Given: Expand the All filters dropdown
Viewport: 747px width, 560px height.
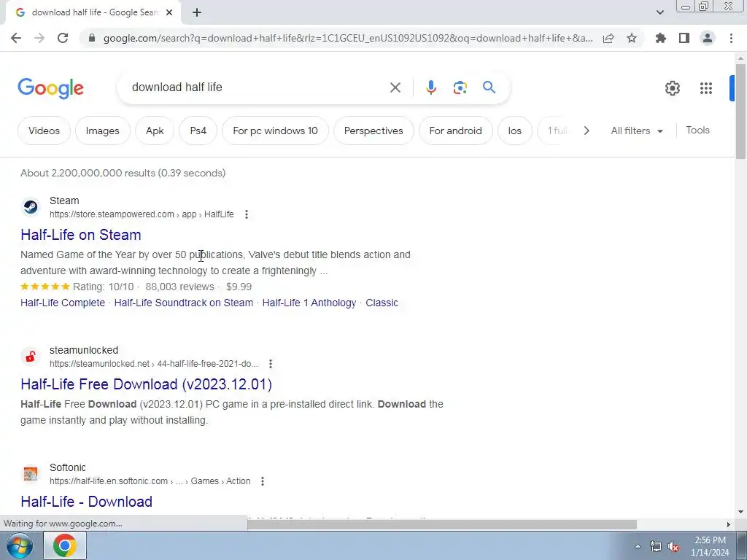Looking at the screenshot, I should tap(637, 131).
